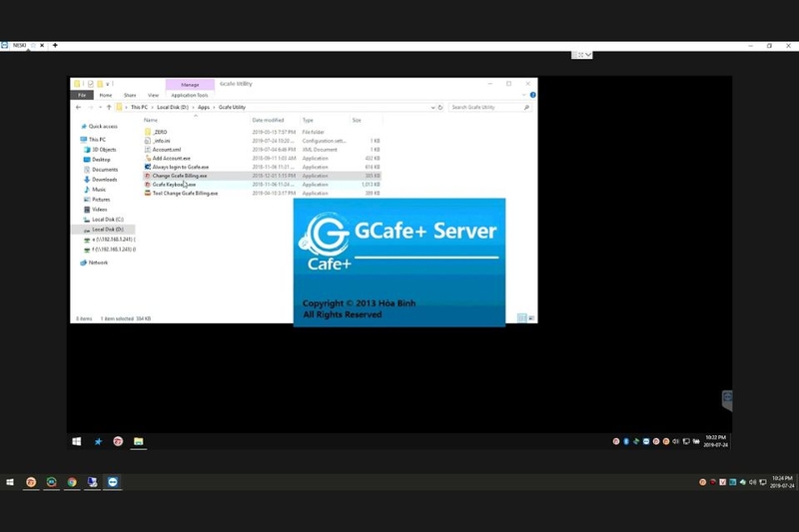Refresh the Gcafe Utility folder
This screenshot has height=532, width=799.
[x=440, y=108]
